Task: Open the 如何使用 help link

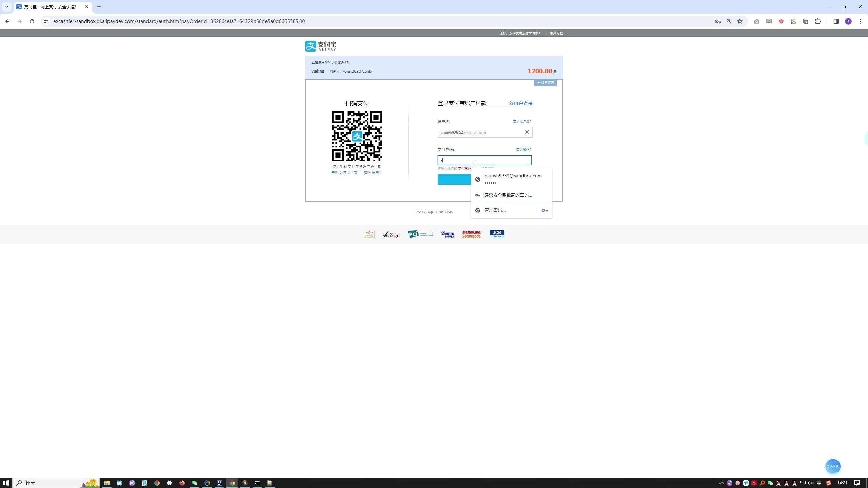Action: coord(373,172)
